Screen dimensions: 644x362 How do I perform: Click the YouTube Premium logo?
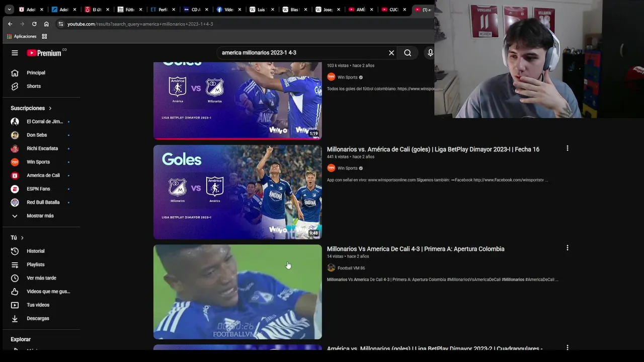point(44,53)
